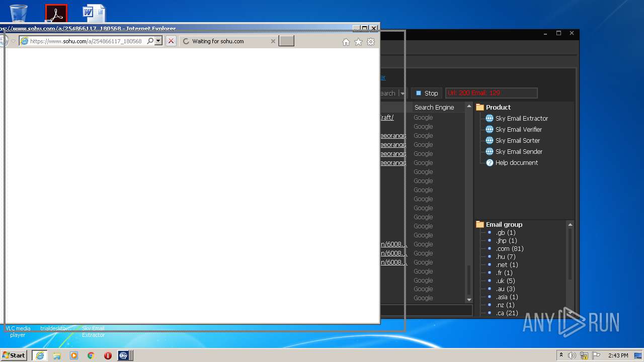
Task: Select the .uk (5) email group
Action: click(505, 281)
